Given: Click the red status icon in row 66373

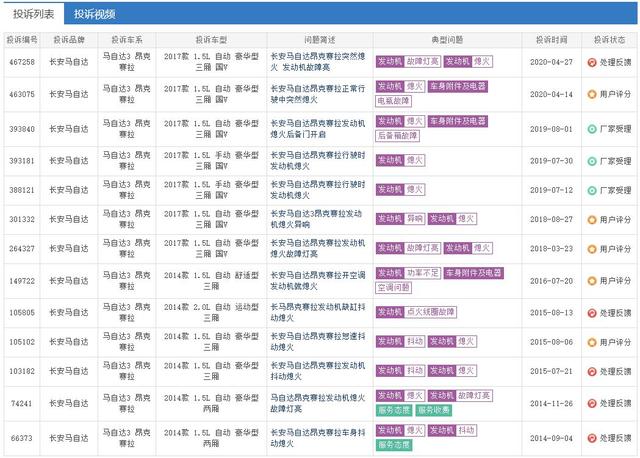Looking at the screenshot, I should [592, 438].
